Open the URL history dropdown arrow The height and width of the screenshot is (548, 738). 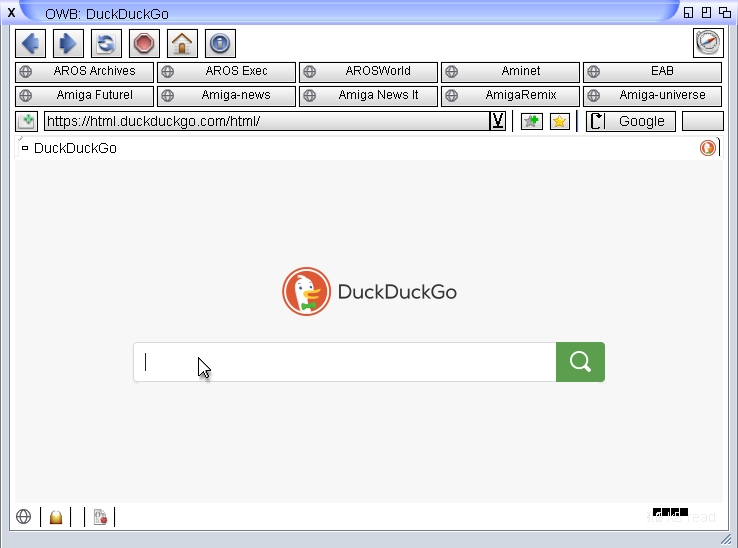497,121
